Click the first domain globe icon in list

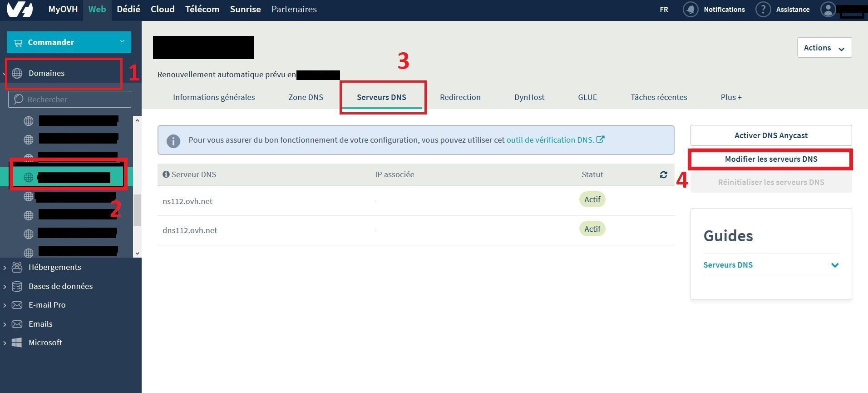coord(29,121)
